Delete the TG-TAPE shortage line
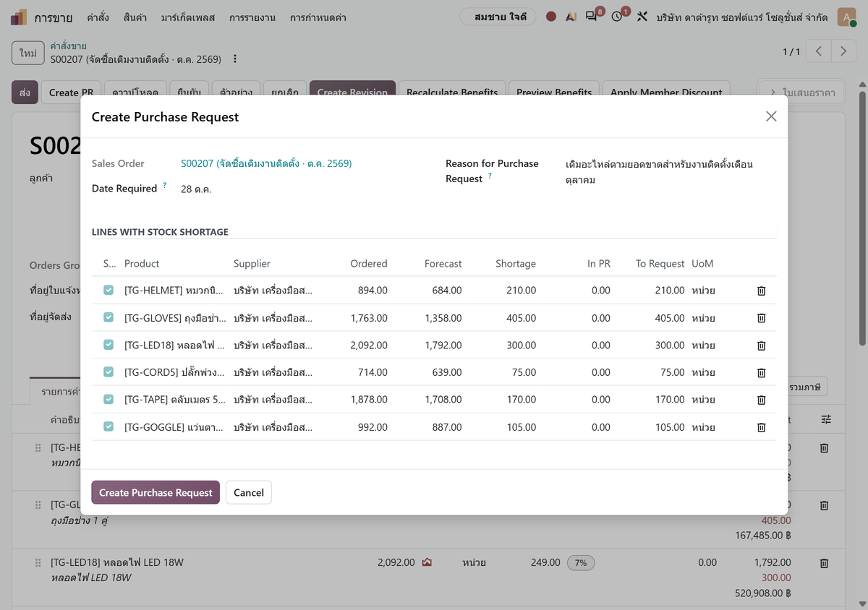This screenshot has height=610, width=868. click(x=761, y=400)
